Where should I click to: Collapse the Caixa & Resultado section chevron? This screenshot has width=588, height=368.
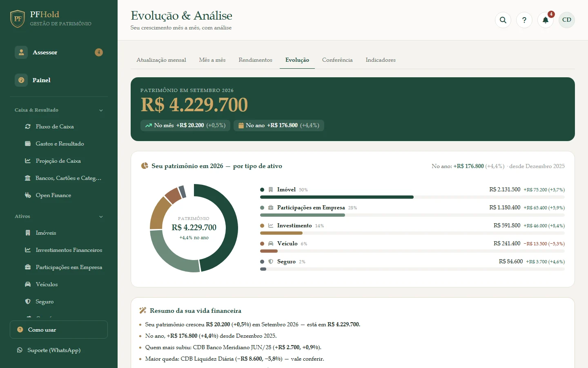click(101, 110)
